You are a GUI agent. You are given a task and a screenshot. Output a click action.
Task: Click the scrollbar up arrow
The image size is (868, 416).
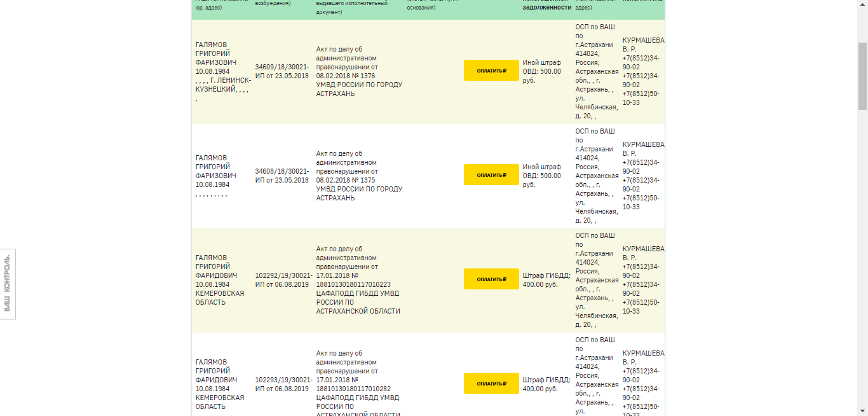pos(862,4)
